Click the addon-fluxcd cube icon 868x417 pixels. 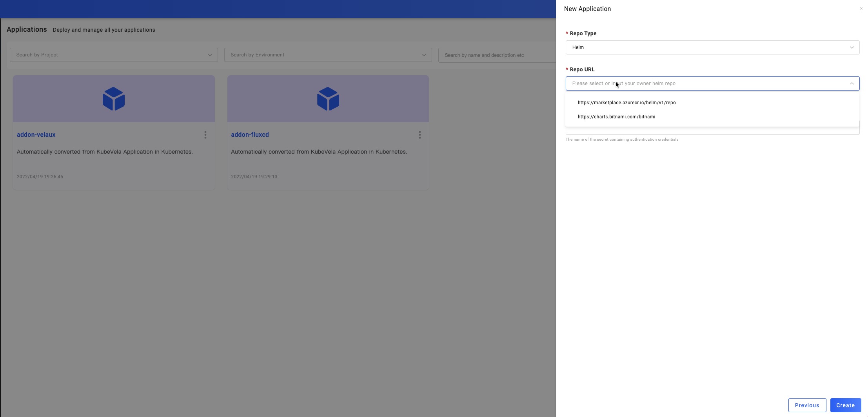point(328,99)
